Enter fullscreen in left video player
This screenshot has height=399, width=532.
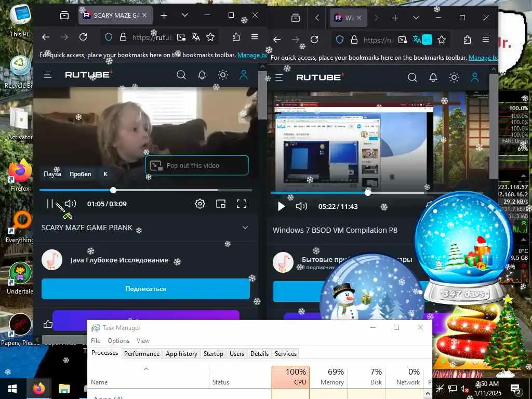(x=242, y=204)
